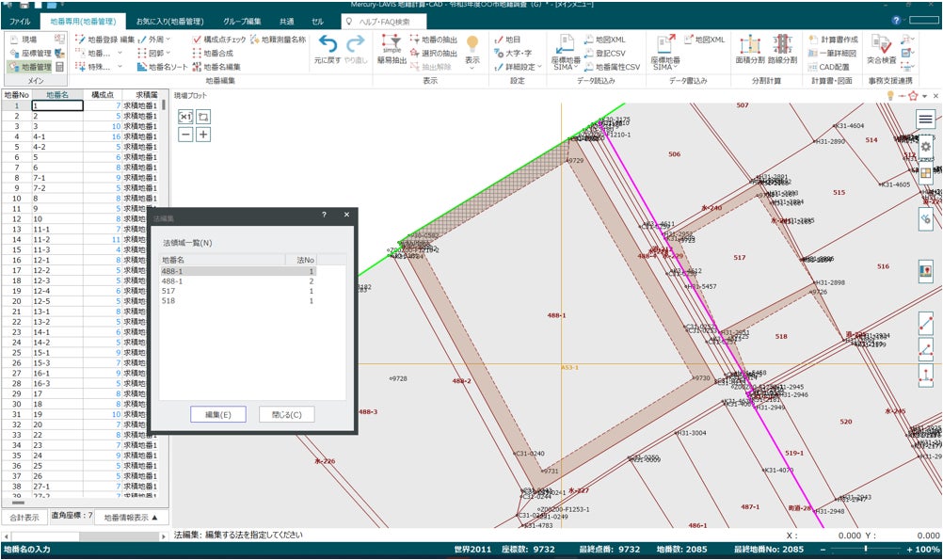The height and width of the screenshot is (560, 943).
Task: Click the grid layout icon on plot
Action: (x=925, y=173)
